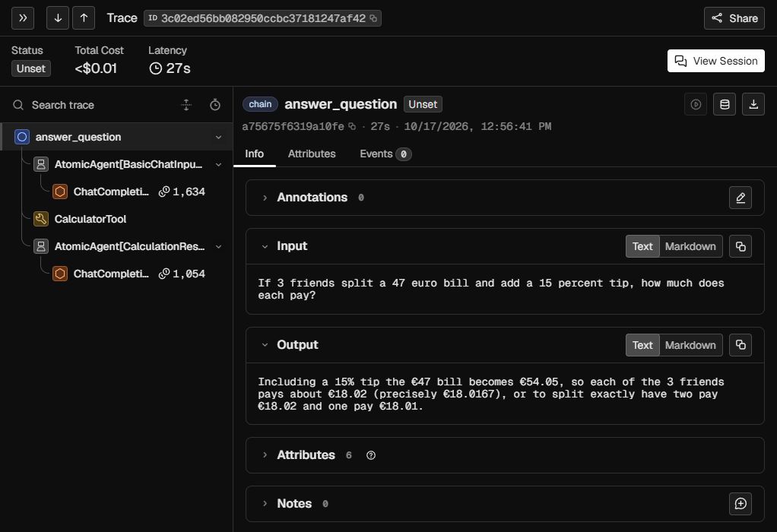Download the span with download icon
The width and height of the screenshot is (777, 532).
pyautogui.click(x=753, y=105)
